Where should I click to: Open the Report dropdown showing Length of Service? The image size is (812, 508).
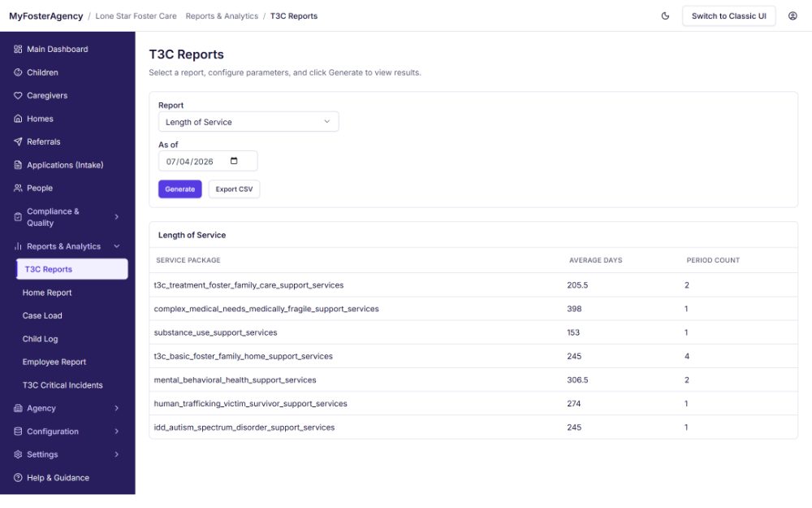tap(248, 122)
